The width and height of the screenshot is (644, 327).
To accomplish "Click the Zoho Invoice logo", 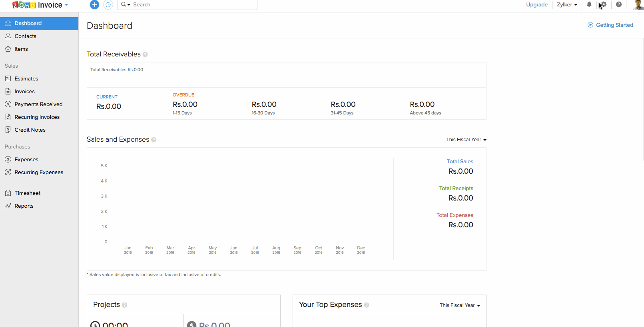I will pos(37,5).
